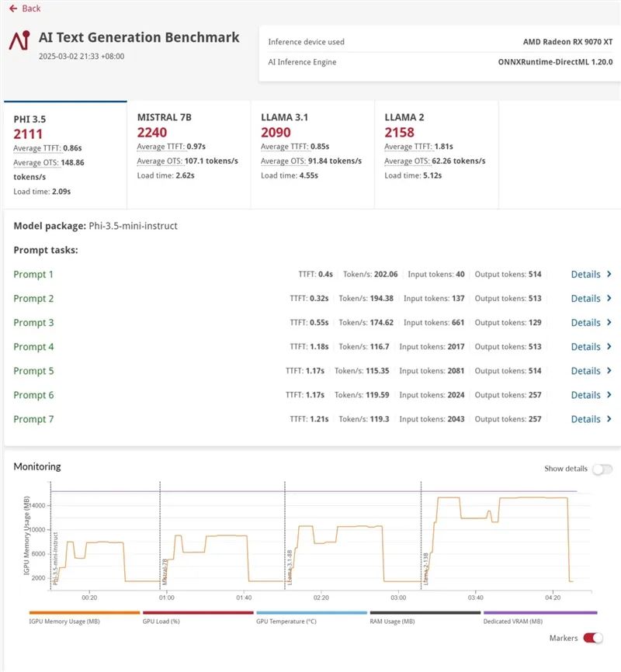Image resolution: width=621 pixels, height=672 pixels.
Task: Click the 02:20 time axis label
Action: [321, 598]
